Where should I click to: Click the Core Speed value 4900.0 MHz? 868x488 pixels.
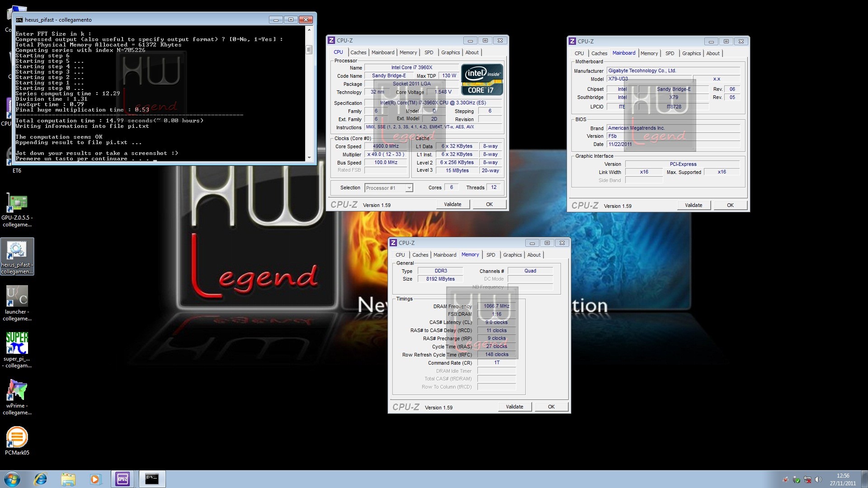pyautogui.click(x=386, y=146)
